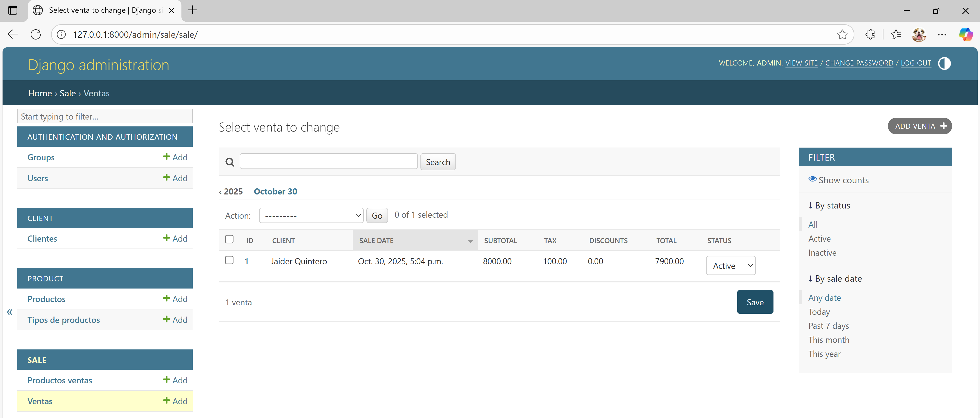Open Clientes in the sidebar

[x=42, y=238]
